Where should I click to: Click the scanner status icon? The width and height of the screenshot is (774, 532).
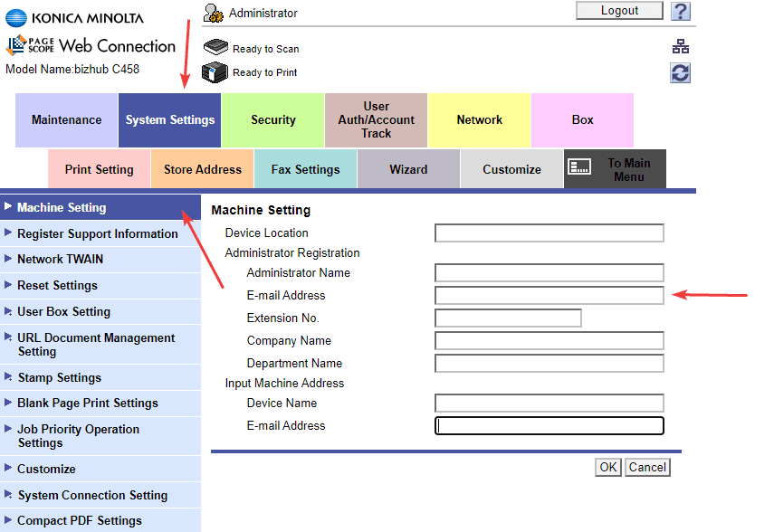[215, 48]
